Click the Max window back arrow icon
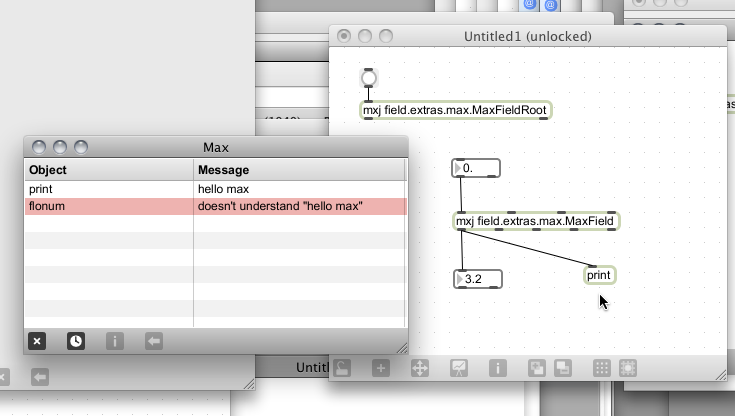The height and width of the screenshot is (416, 735). (x=153, y=341)
